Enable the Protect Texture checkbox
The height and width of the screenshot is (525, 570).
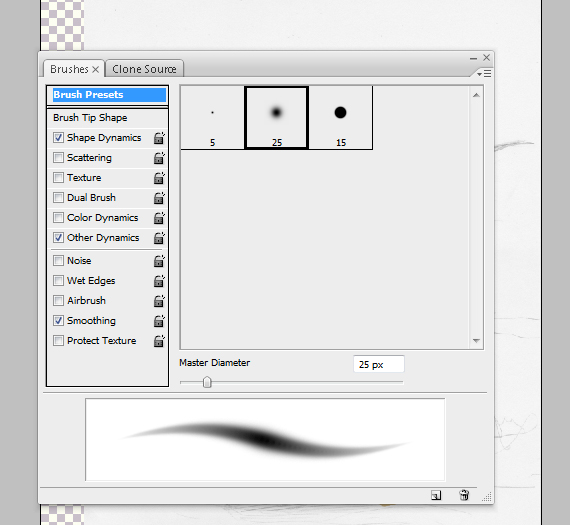58,340
